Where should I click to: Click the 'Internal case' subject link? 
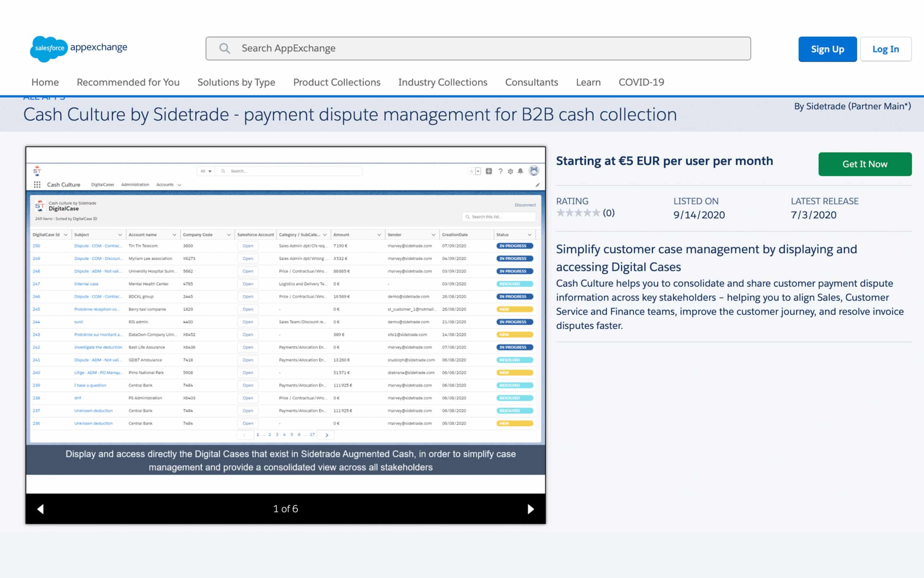pyautogui.click(x=86, y=284)
